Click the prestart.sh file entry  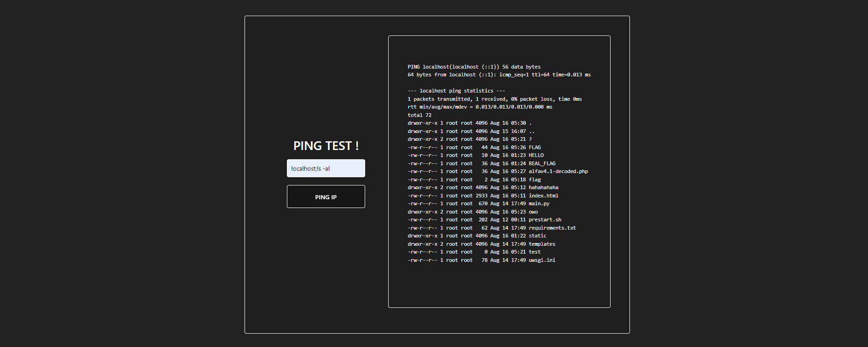tap(545, 220)
